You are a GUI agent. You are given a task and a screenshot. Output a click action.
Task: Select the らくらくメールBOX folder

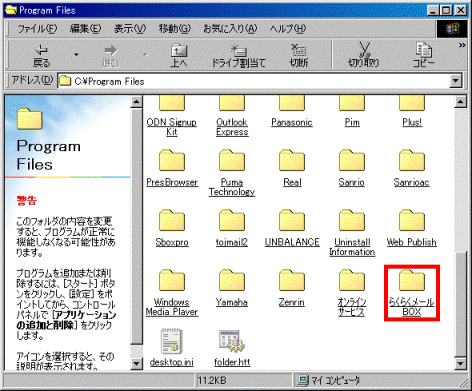pyautogui.click(x=412, y=293)
